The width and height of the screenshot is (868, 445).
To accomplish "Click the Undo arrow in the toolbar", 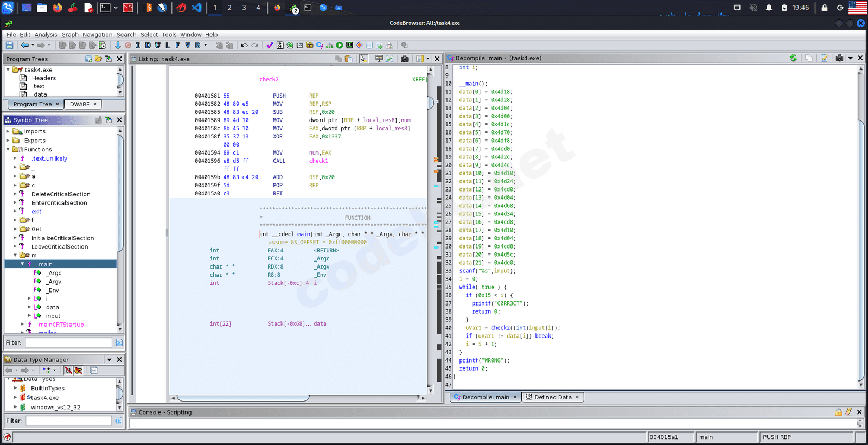I will pos(244,46).
